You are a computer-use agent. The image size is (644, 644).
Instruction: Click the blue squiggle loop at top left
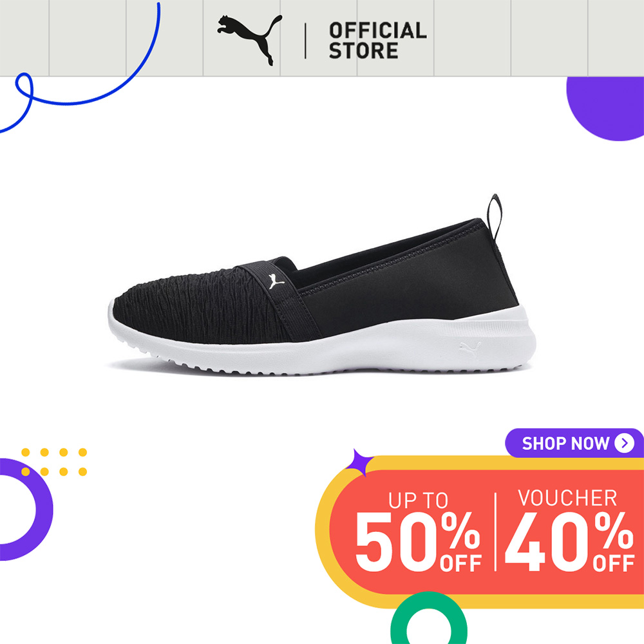(24, 88)
